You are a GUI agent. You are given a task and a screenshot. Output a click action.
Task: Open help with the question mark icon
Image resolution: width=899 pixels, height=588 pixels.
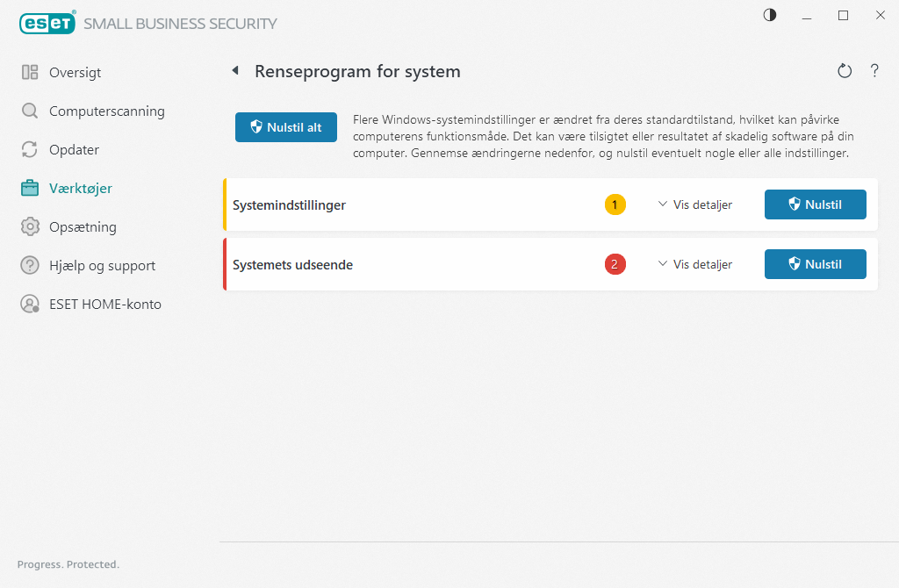pyautogui.click(x=874, y=70)
